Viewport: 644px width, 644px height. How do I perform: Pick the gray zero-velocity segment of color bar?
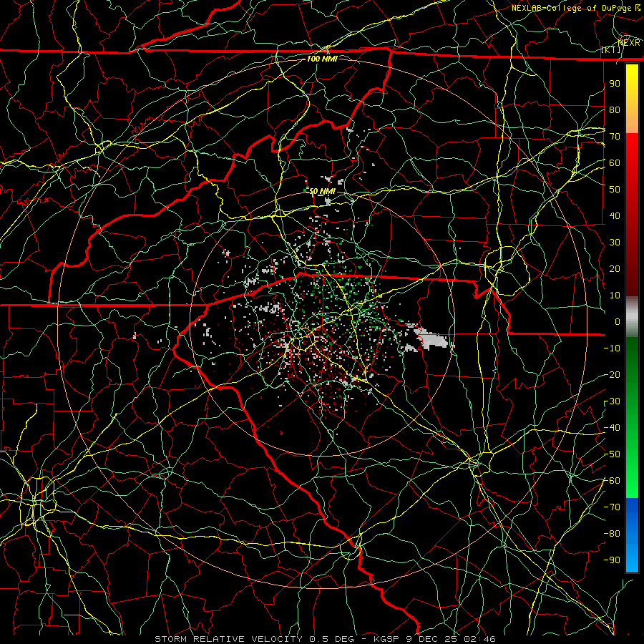click(632, 316)
